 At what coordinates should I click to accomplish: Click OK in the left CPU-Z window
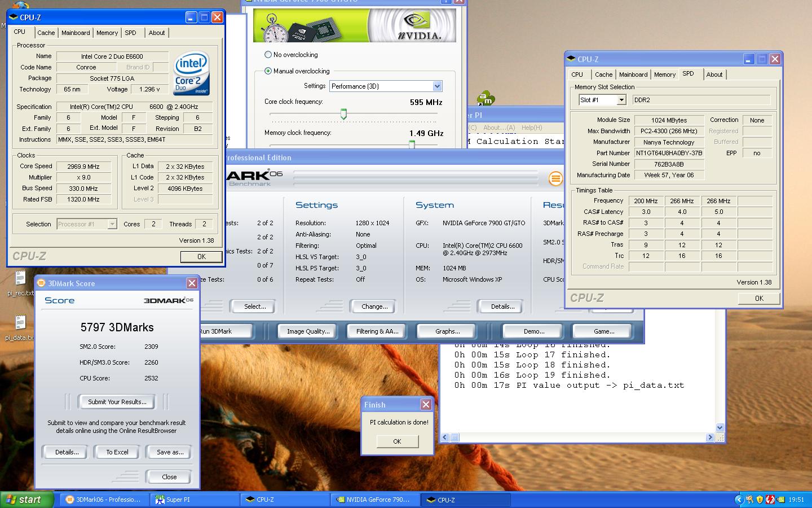[201, 257]
